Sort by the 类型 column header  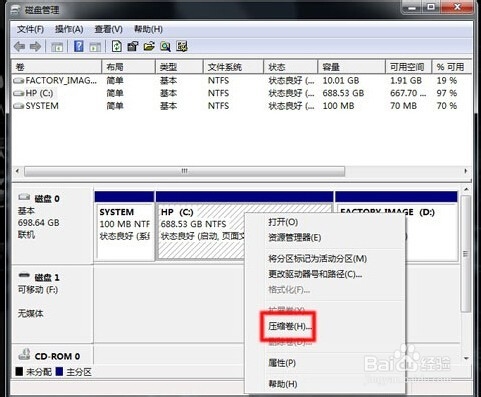[x=179, y=67]
